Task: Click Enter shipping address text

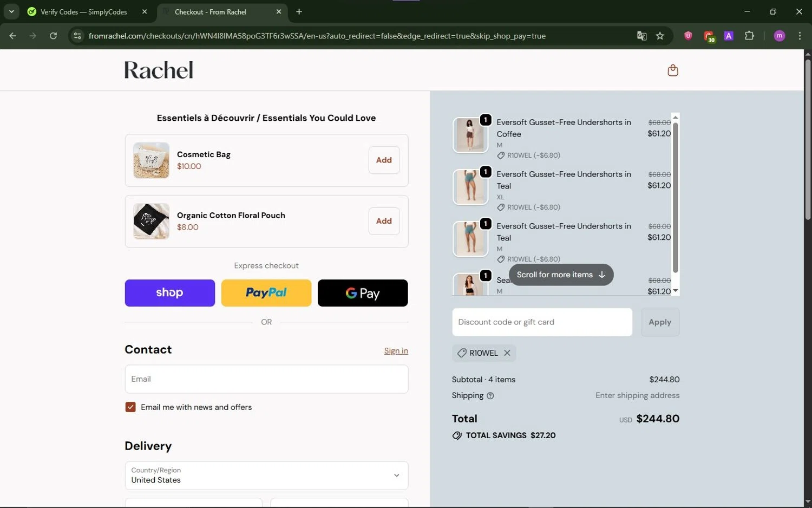Action: (x=637, y=395)
